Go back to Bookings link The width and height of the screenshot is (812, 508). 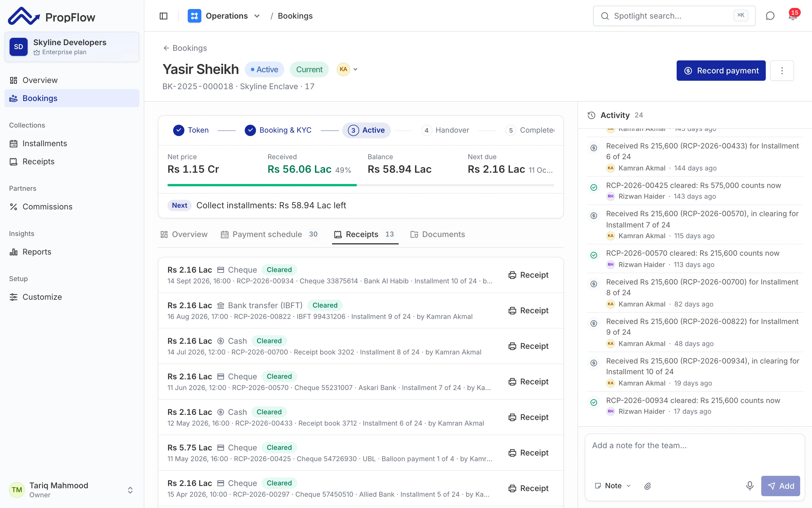click(x=185, y=48)
